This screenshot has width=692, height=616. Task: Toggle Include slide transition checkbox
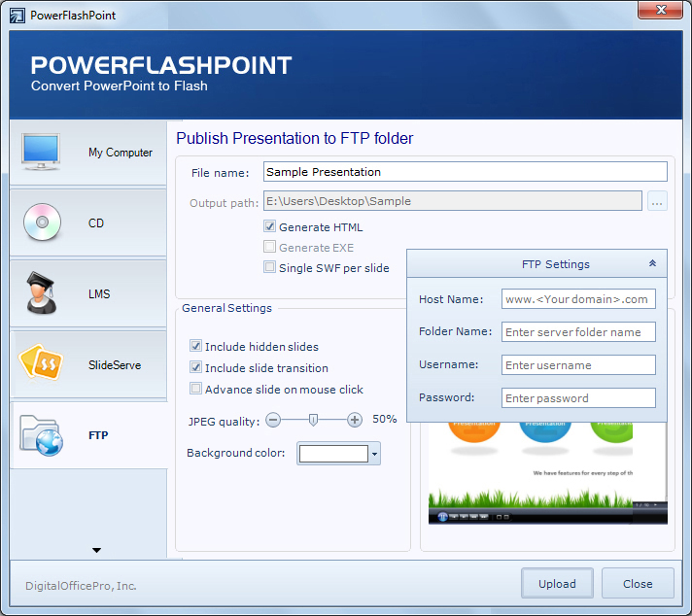195,367
